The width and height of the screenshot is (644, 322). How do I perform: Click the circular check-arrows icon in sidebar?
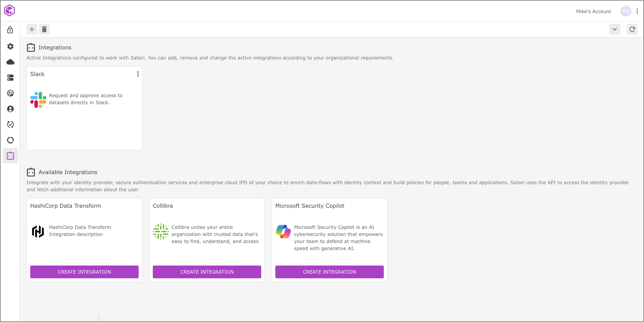pos(10,124)
